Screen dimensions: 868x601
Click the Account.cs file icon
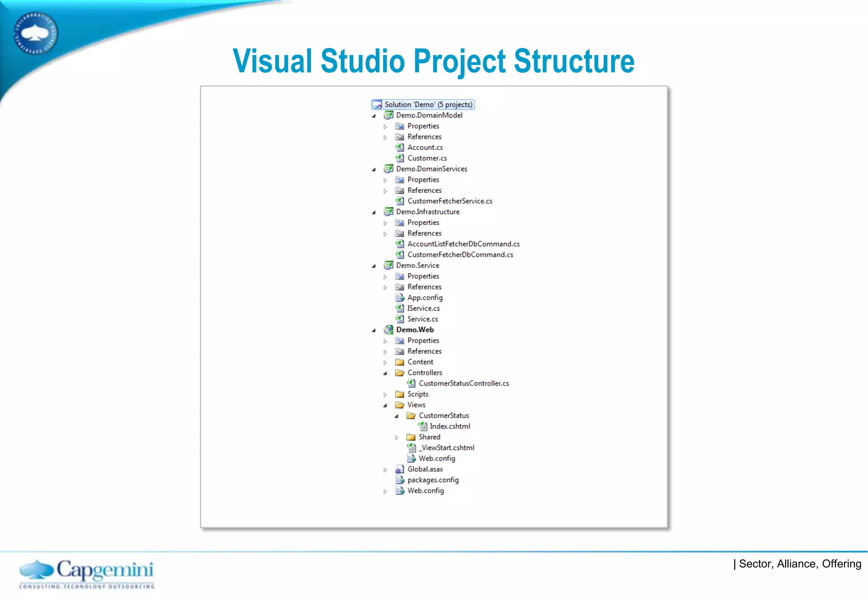(400, 147)
